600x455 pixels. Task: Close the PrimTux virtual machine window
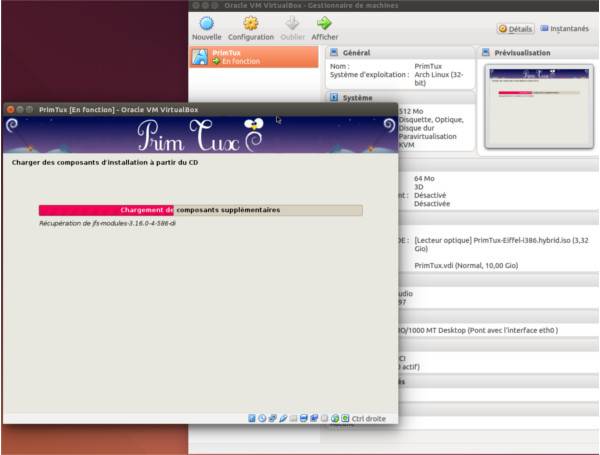point(11,109)
